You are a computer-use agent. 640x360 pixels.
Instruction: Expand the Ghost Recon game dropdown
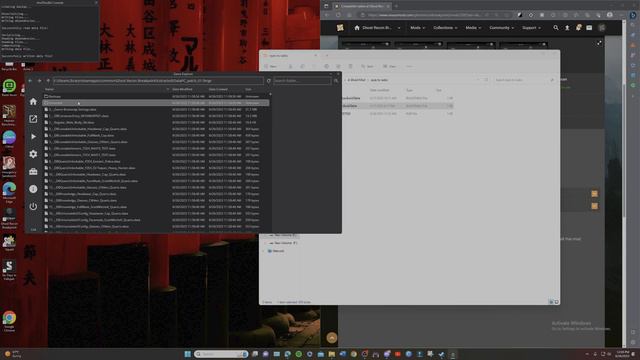(399, 28)
